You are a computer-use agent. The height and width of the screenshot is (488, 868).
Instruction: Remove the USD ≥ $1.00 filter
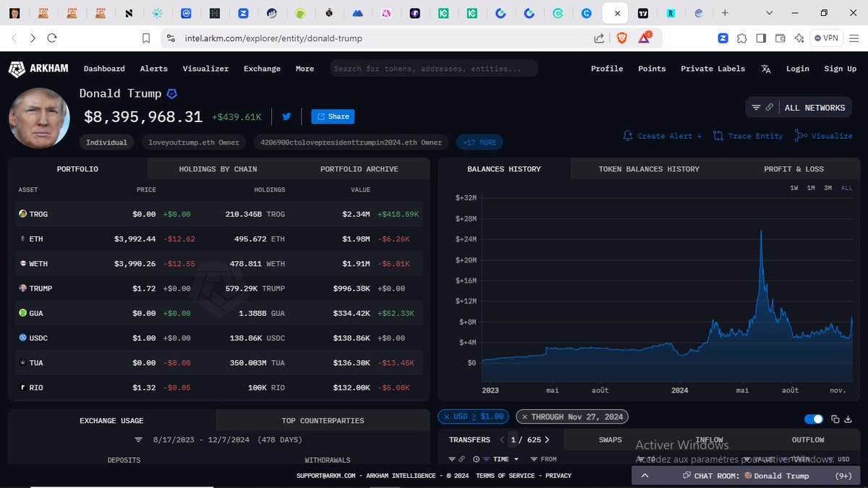point(446,417)
